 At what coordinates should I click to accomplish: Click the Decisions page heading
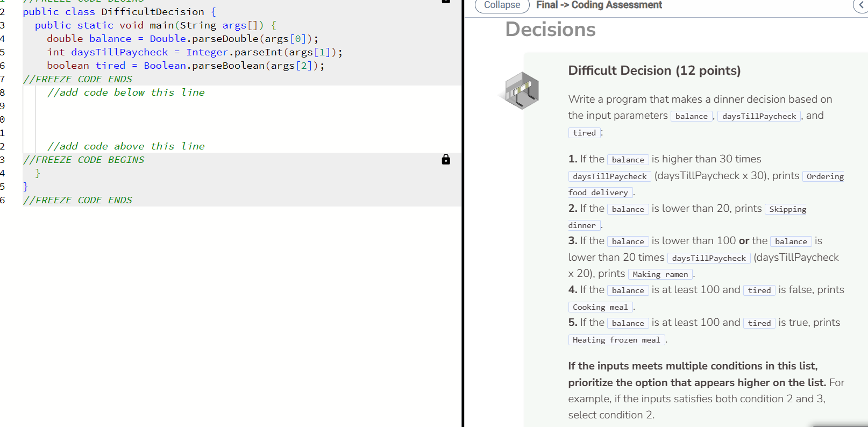pos(550,30)
